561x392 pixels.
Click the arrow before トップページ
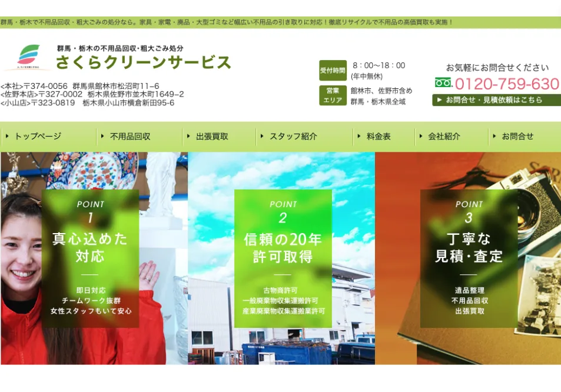click(x=7, y=137)
